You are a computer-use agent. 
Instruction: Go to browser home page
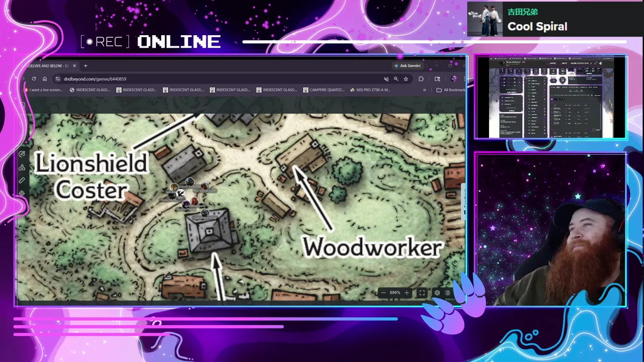45,79
